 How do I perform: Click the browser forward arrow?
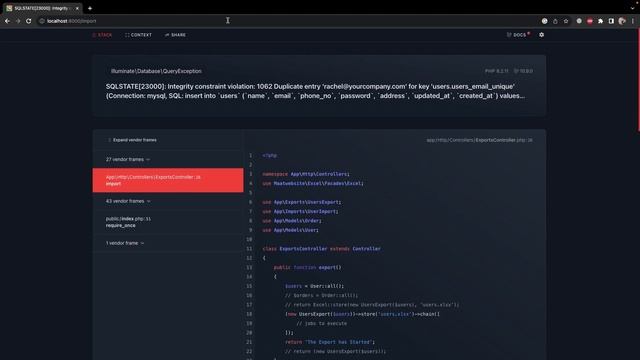tap(18, 21)
